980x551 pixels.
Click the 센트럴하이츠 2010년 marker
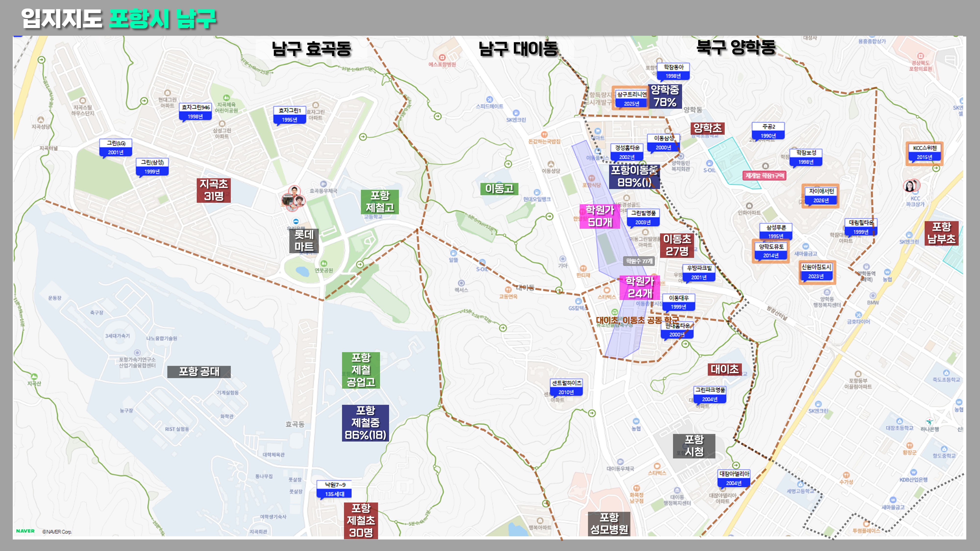(566, 387)
